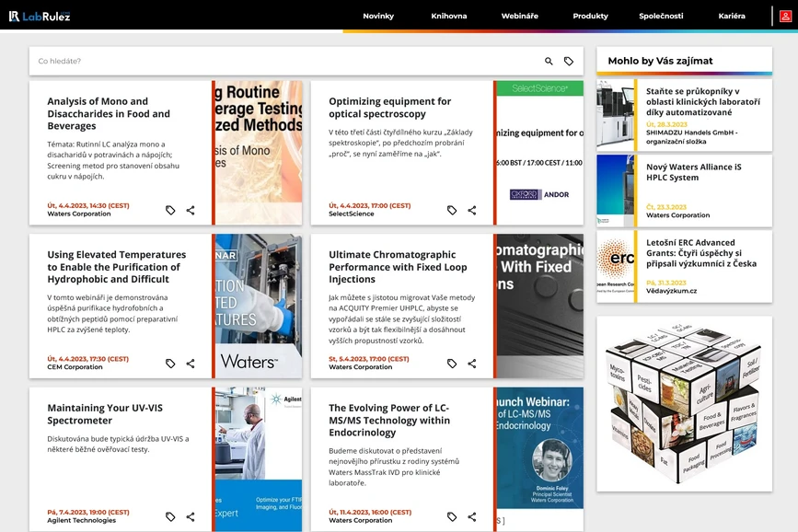798x532 pixels.
Task: Open 'Using Elevated Temperatures to Enable the Purification' title
Action: [117, 267]
